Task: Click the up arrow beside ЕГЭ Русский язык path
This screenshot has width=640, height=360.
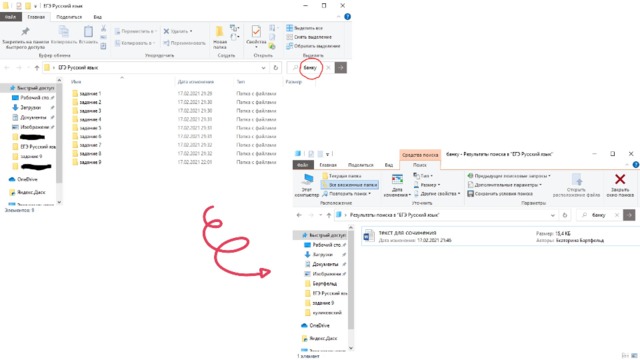Action: coord(37,68)
